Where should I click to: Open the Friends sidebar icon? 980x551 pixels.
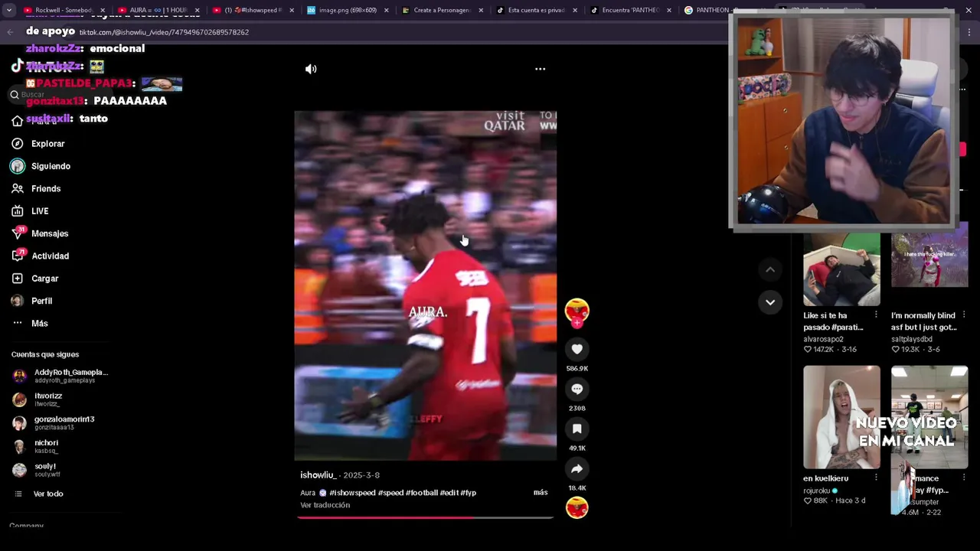pos(18,188)
